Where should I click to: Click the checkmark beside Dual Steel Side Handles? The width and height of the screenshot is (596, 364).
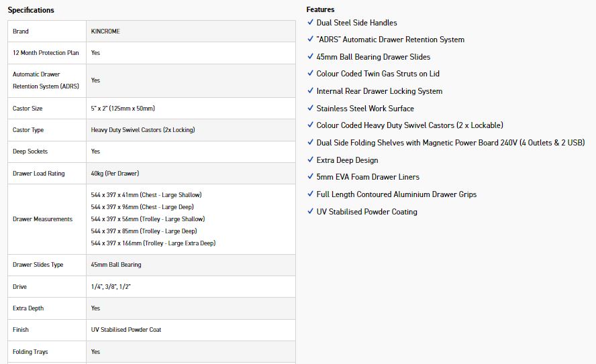[x=310, y=22]
